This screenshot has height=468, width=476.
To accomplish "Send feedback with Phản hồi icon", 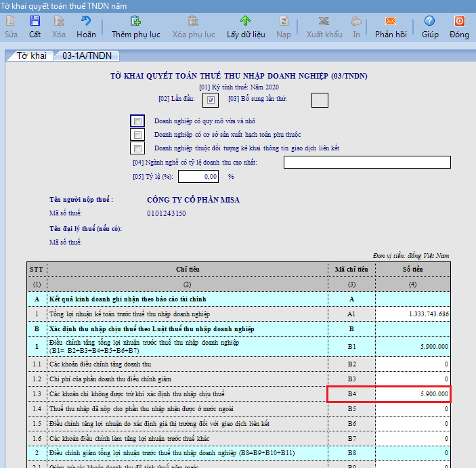I will pos(391,21).
